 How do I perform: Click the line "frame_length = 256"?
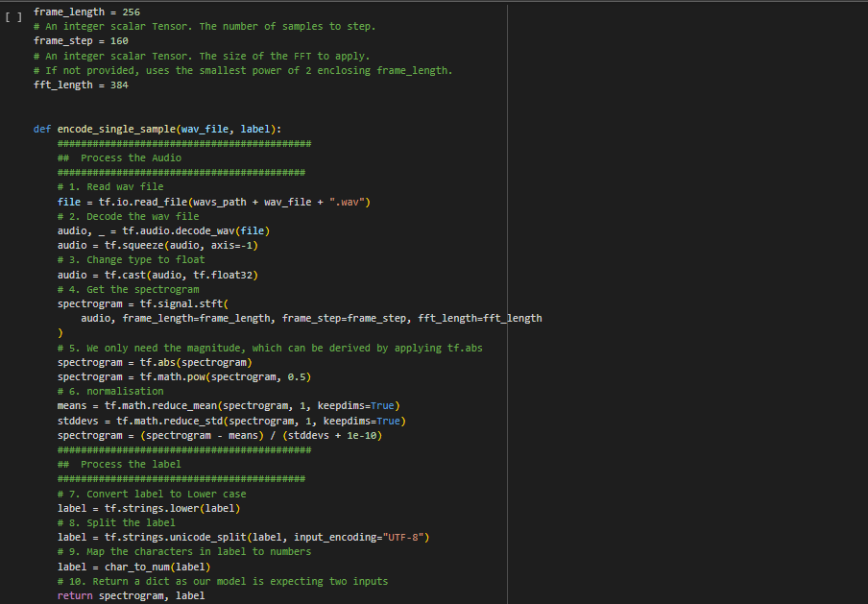coord(86,12)
